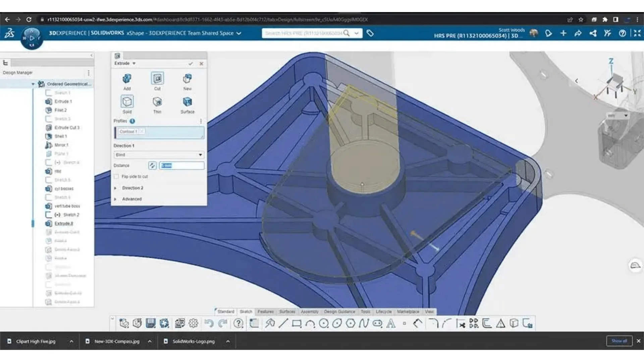Click Show all downloads button

(619, 341)
